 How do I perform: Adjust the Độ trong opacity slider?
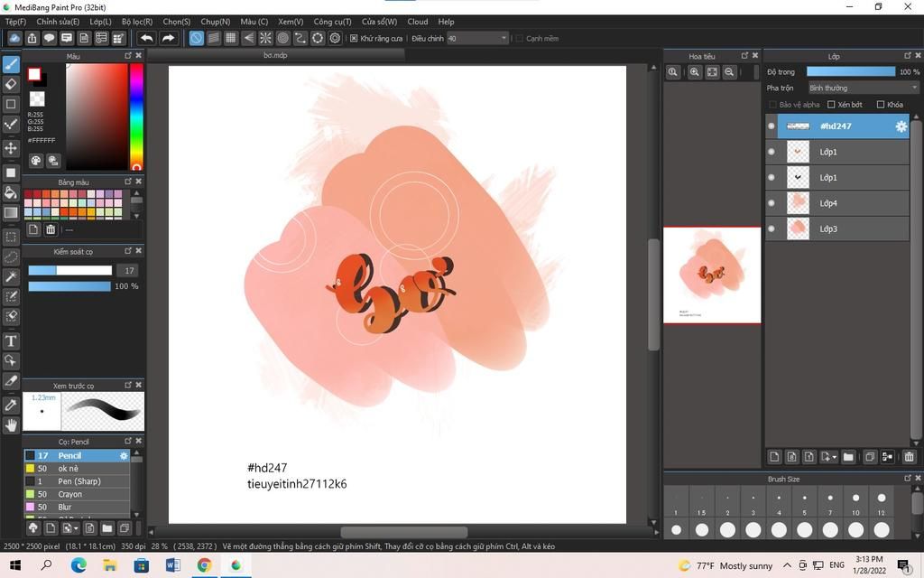(x=851, y=72)
